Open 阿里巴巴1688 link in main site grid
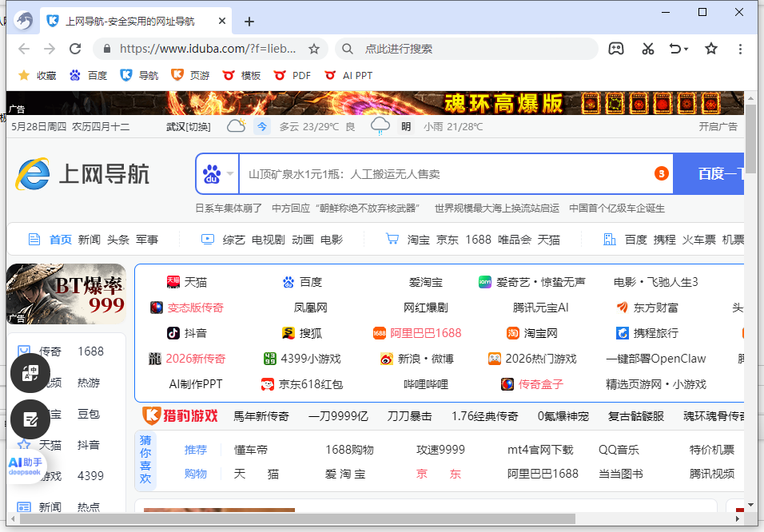 coord(417,333)
